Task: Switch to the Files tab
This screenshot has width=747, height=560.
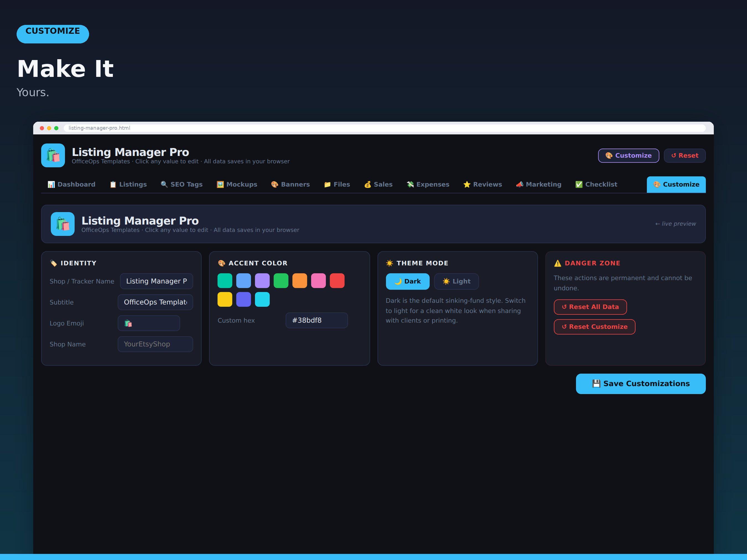Action: coord(337,184)
